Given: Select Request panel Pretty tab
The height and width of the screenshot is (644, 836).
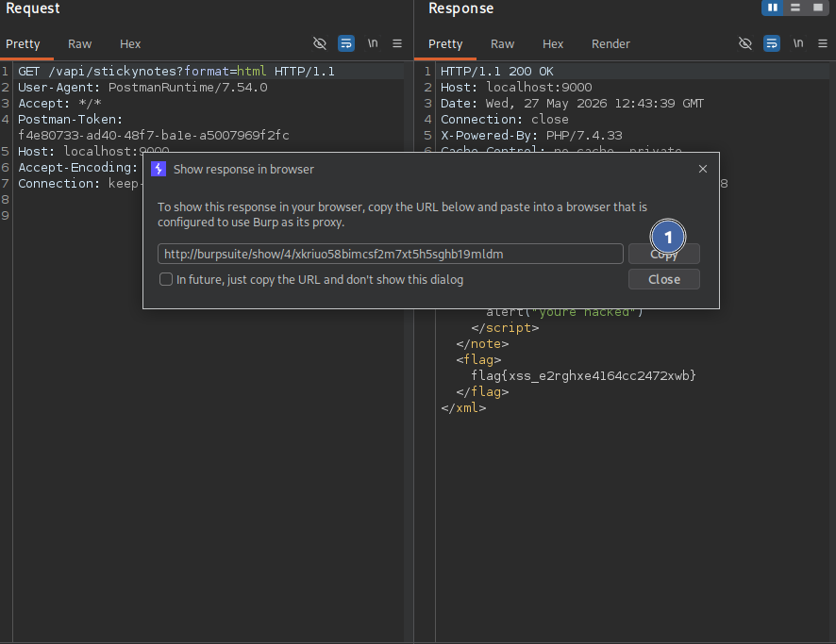Looking at the screenshot, I should click(x=23, y=44).
